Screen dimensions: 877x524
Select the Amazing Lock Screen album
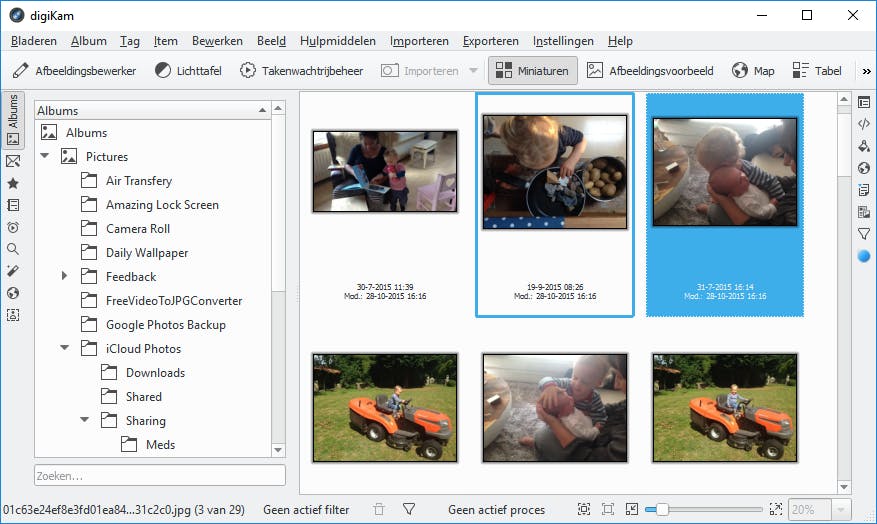[x=162, y=205]
